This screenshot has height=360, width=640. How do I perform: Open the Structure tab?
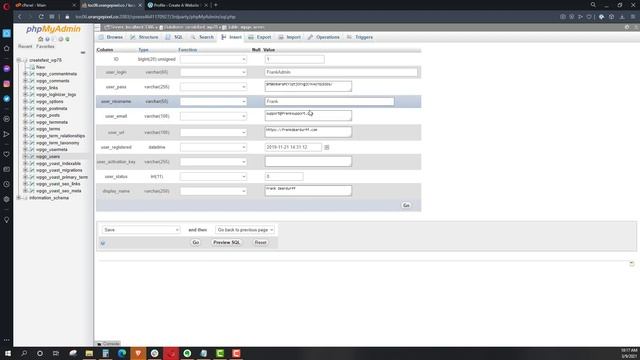[144, 37]
